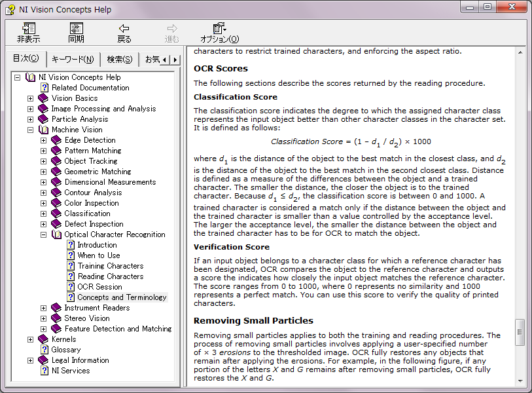
Task: Click the italic word erosions in the text
Action: pyautogui.click(x=235, y=352)
